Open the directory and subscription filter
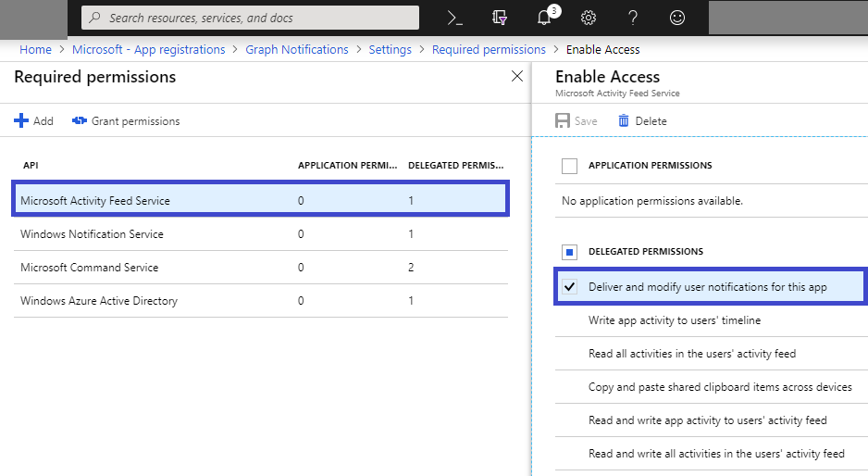This screenshot has height=476, width=868. [x=500, y=18]
